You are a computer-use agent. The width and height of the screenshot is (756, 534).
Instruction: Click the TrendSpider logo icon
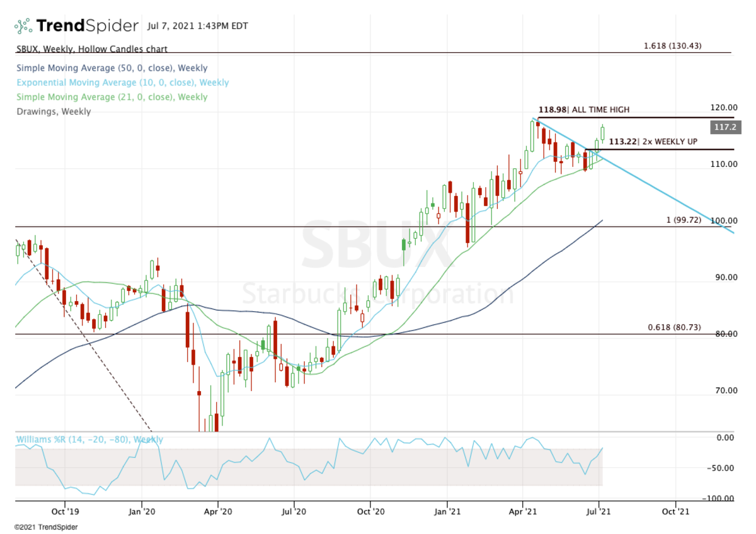[23, 26]
